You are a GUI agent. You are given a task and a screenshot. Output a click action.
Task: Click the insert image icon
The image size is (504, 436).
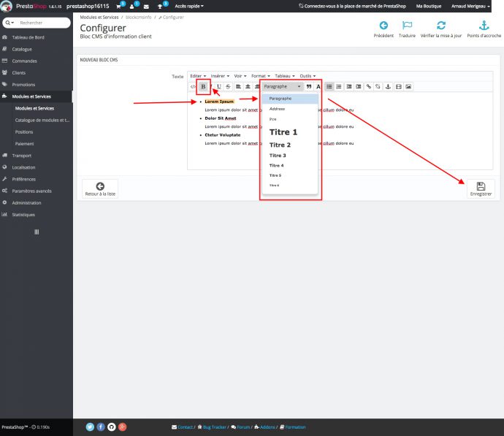[408, 86]
